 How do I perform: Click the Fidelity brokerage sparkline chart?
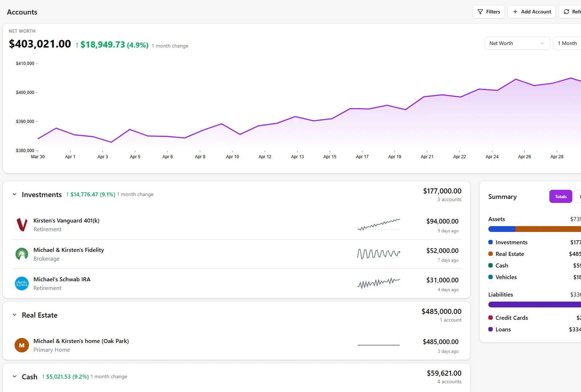pyautogui.click(x=379, y=254)
